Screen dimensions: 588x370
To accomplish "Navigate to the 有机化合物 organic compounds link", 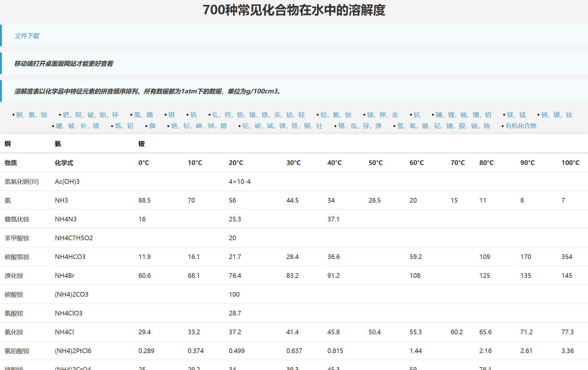I will coord(521,126).
